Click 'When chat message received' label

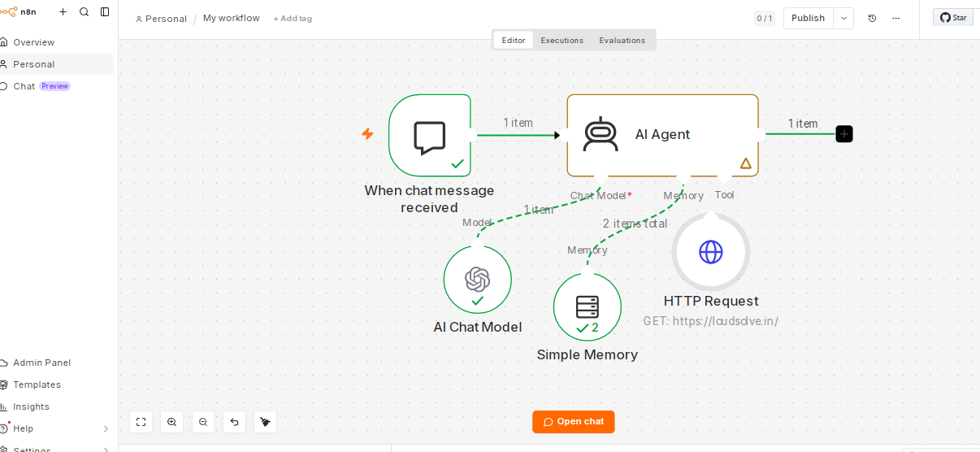coord(429,199)
